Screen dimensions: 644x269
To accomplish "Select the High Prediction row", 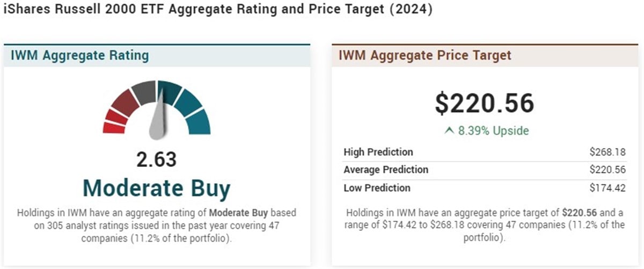I will point(484,152).
